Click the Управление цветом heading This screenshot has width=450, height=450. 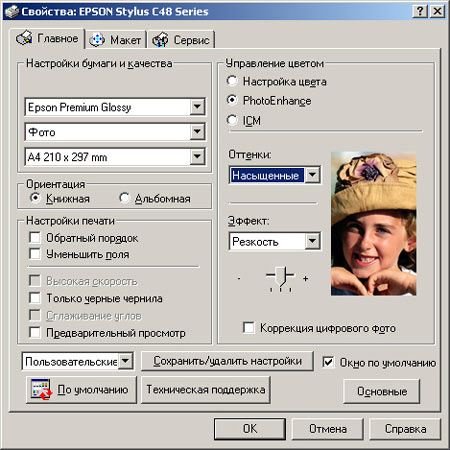[275, 63]
